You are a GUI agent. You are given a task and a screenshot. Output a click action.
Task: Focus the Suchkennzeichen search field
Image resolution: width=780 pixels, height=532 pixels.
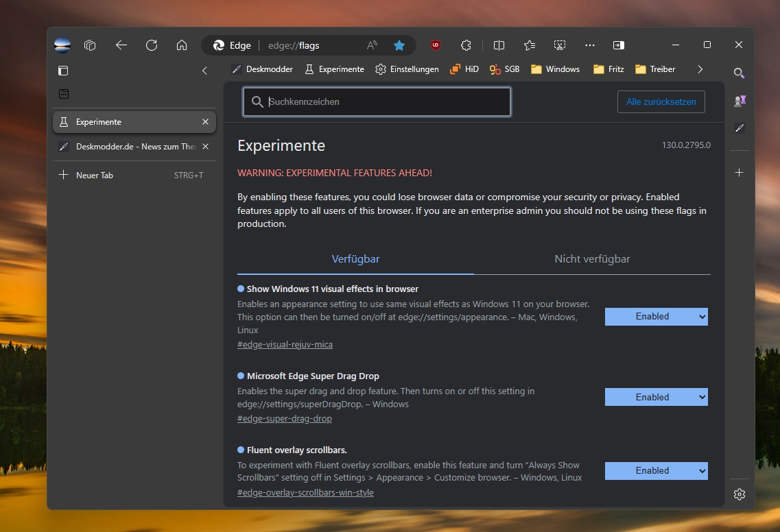[x=377, y=102]
